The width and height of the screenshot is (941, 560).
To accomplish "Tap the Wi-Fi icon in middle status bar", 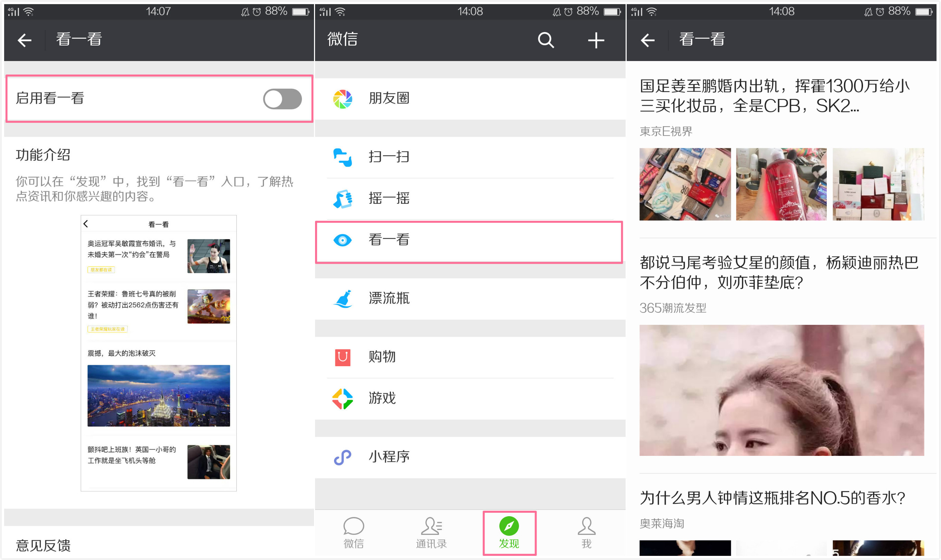I will point(341,12).
